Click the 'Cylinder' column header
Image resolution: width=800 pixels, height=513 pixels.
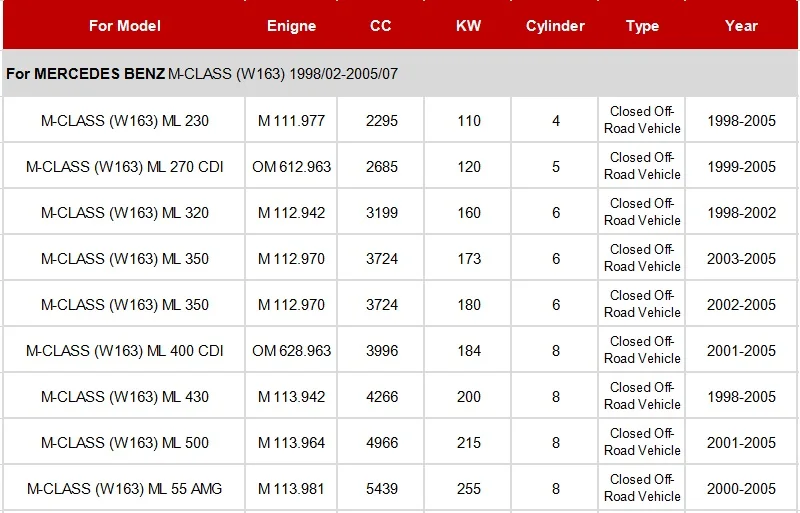coord(555,26)
